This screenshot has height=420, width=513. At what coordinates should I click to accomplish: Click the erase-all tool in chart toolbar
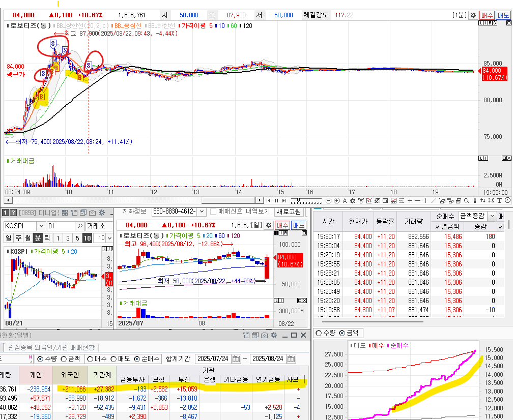click(450, 201)
